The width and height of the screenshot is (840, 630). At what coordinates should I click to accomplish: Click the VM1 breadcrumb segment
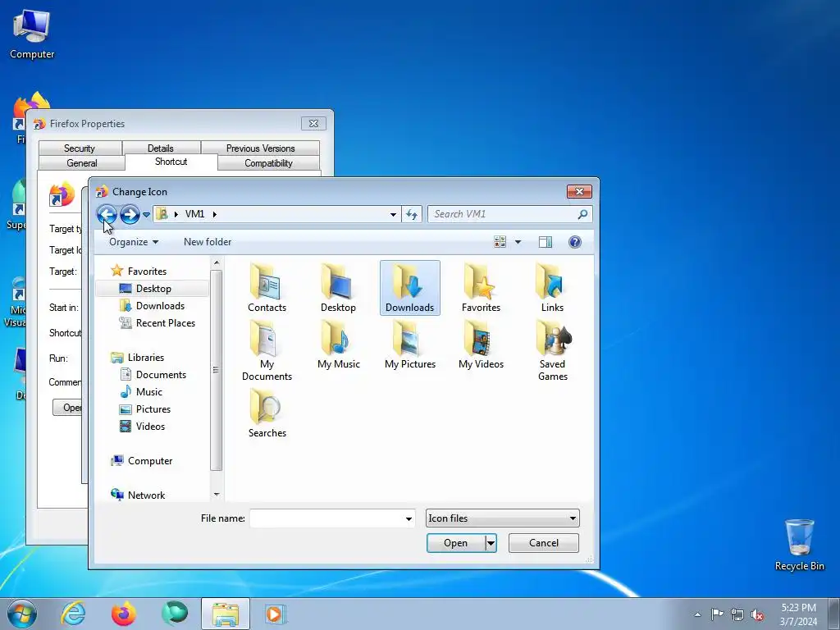pos(194,214)
